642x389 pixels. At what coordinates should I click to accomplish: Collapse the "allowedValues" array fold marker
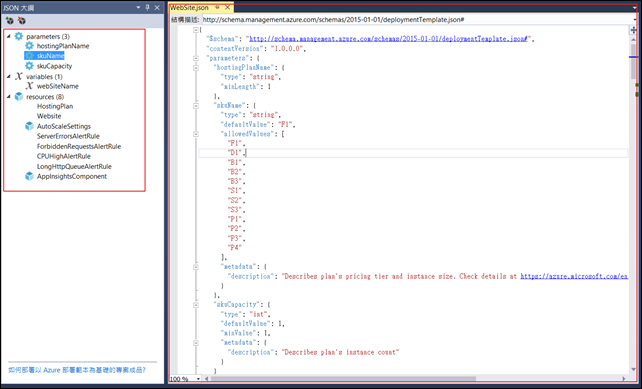[196, 134]
